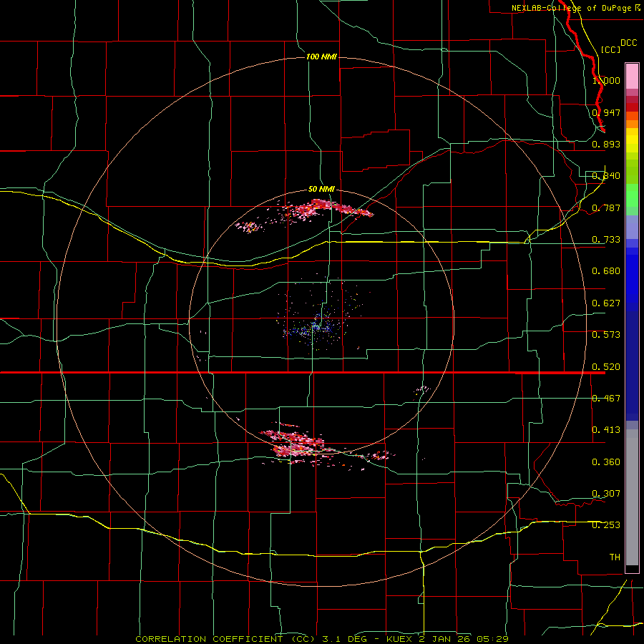Select the 0.467 scale value

(x=606, y=399)
